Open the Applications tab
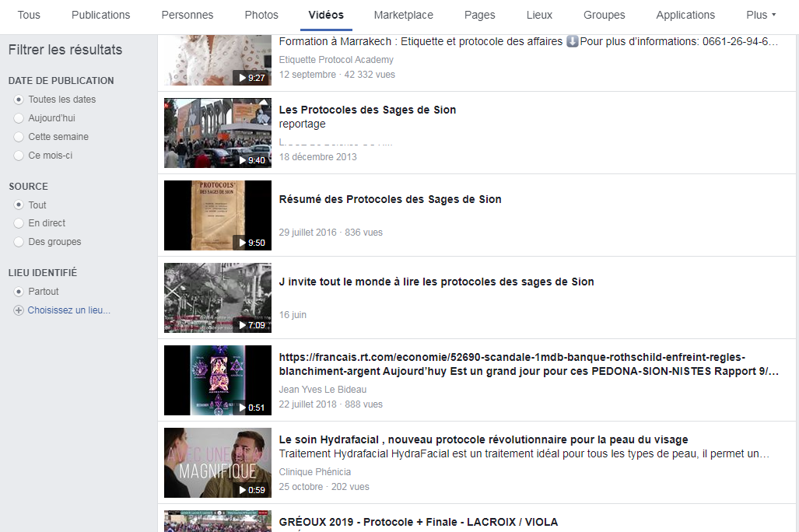This screenshot has height=532, width=799. tap(685, 16)
